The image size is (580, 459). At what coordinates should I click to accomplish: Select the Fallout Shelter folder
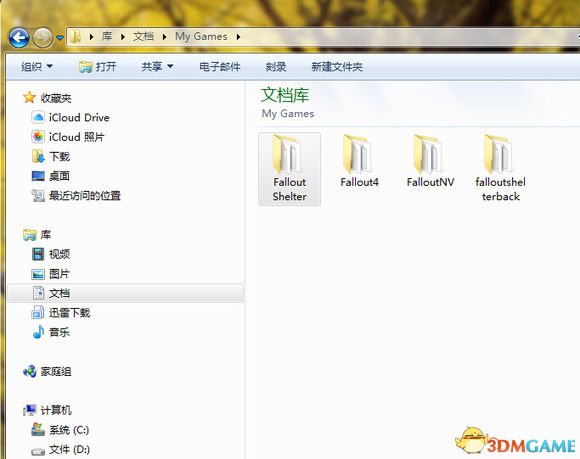click(x=289, y=169)
